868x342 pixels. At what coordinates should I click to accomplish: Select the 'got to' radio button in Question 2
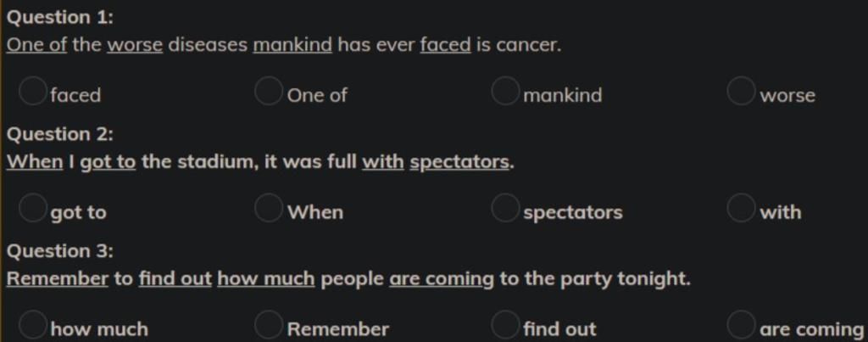point(32,208)
